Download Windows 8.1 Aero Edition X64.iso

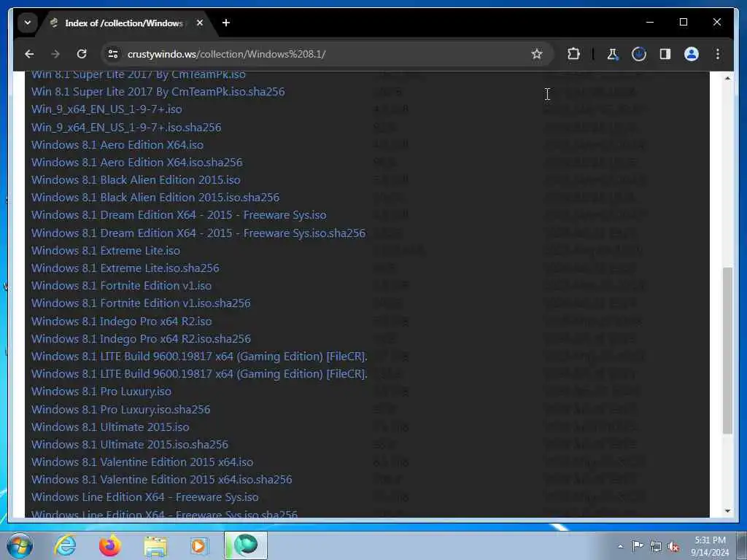[117, 145]
